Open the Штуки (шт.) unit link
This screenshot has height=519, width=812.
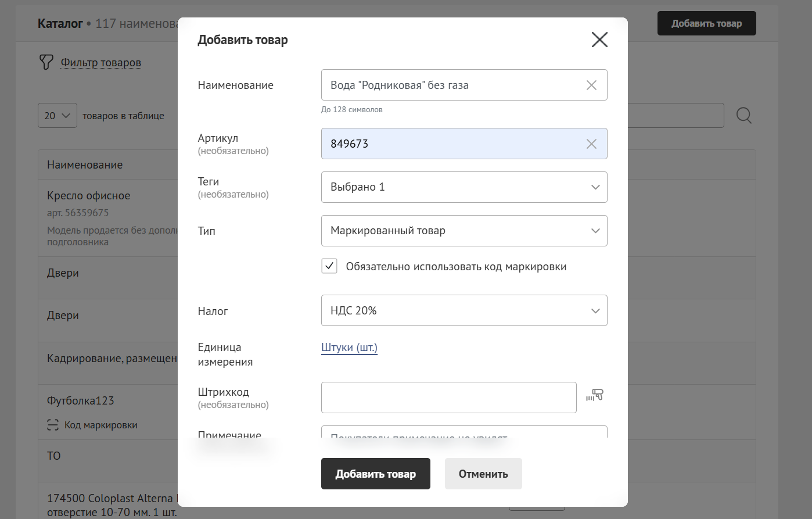pyautogui.click(x=349, y=348)
